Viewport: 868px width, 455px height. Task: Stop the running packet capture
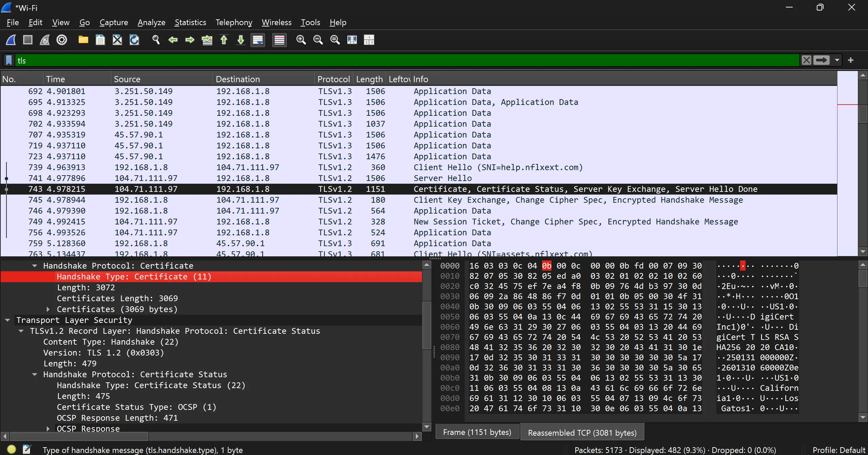[28, 40]
